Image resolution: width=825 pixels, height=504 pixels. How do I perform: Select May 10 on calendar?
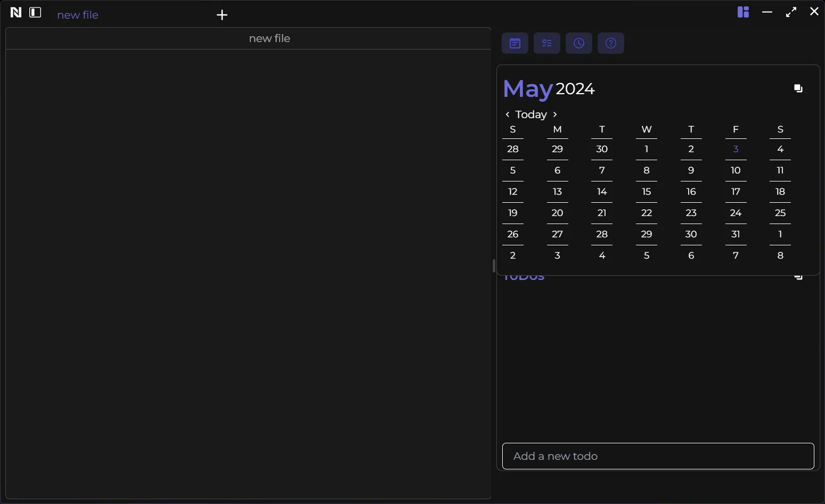[736, 170]
